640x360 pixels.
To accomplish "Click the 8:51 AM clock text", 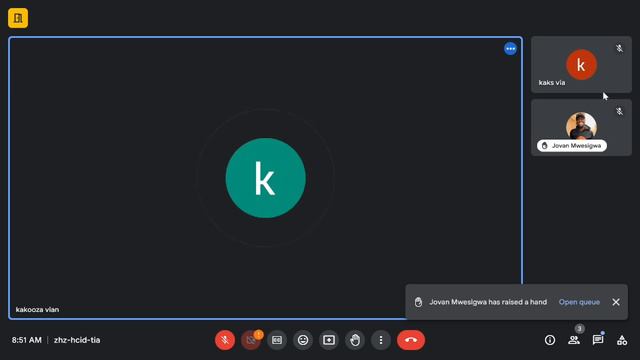I will [27, 340].
